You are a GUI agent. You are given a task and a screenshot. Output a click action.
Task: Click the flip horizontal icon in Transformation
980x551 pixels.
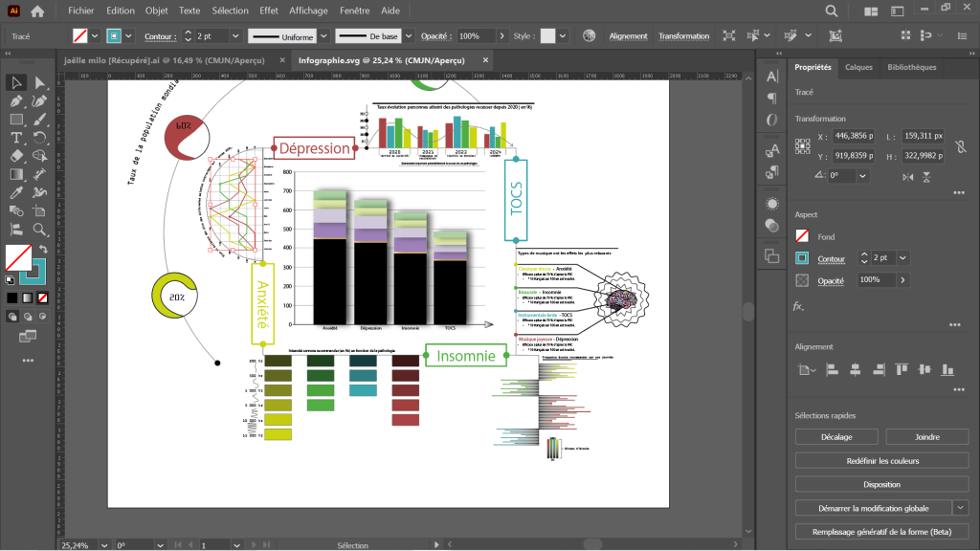pos(910,176)
